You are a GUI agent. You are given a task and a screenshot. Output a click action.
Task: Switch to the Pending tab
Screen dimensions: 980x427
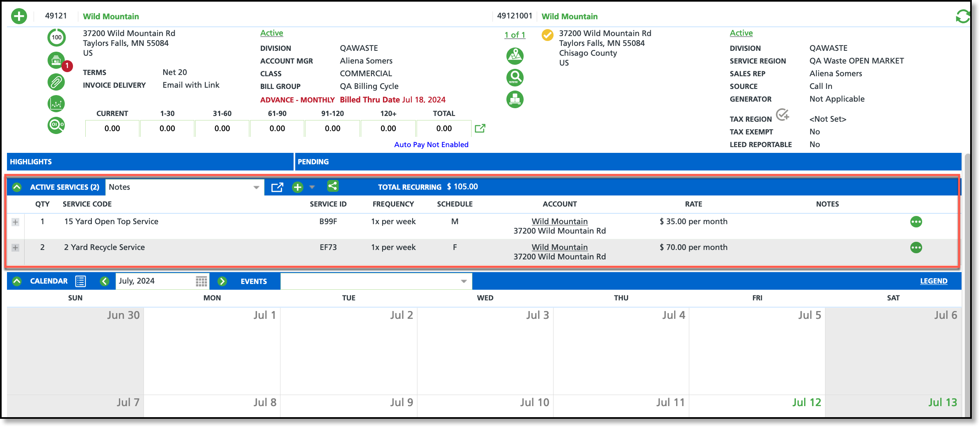(313, 162)
